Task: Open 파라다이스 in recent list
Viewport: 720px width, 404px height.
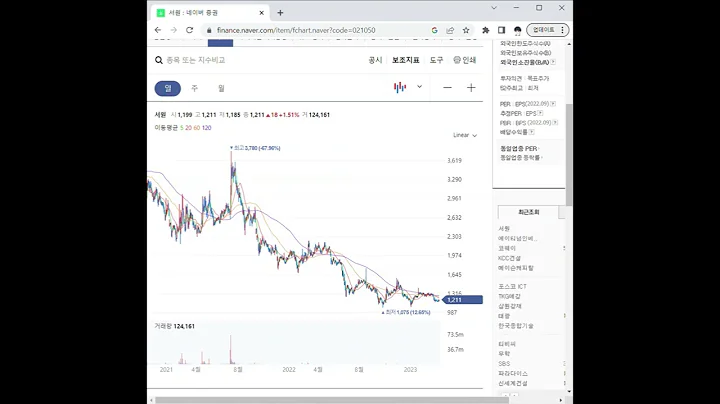Action: (513, 374)
